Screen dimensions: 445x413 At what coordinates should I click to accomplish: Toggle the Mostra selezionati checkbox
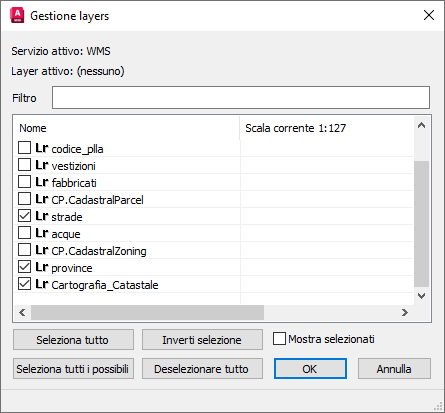[x=279, y=339]
